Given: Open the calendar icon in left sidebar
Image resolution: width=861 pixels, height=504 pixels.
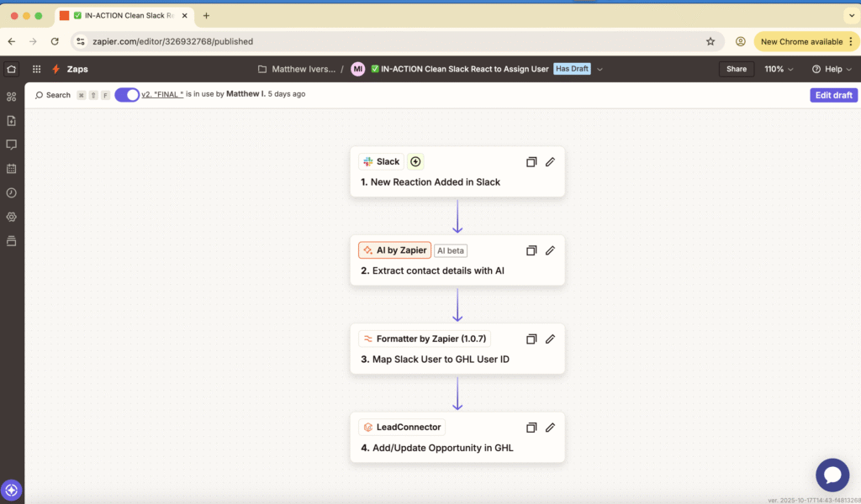Looking at the screenshot, I should 11,169.
